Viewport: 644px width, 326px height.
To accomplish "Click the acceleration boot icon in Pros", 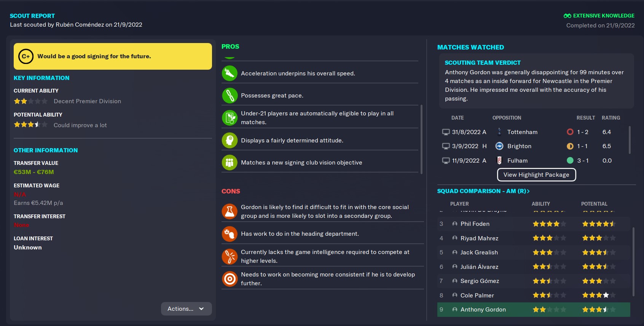I will [230, 74].
